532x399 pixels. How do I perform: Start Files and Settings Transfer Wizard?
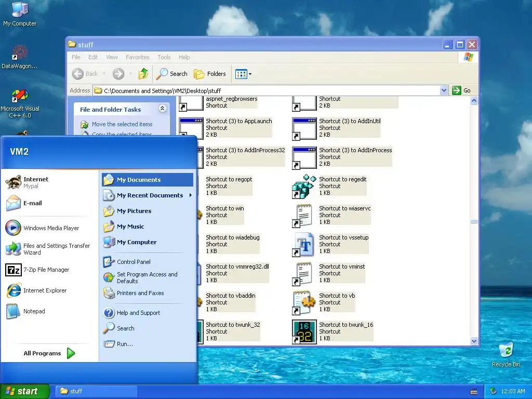point(48,249)
